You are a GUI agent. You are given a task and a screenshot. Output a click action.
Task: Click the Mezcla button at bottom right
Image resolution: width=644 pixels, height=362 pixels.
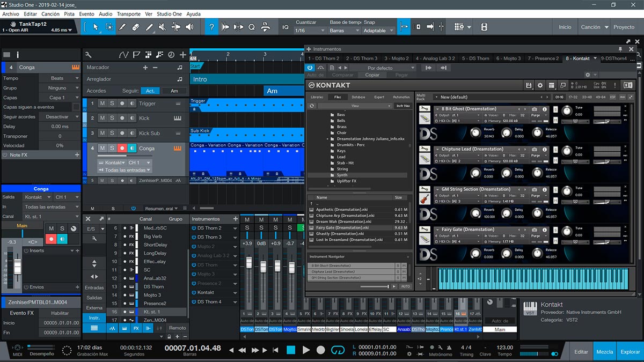click(x=605, y=352)
